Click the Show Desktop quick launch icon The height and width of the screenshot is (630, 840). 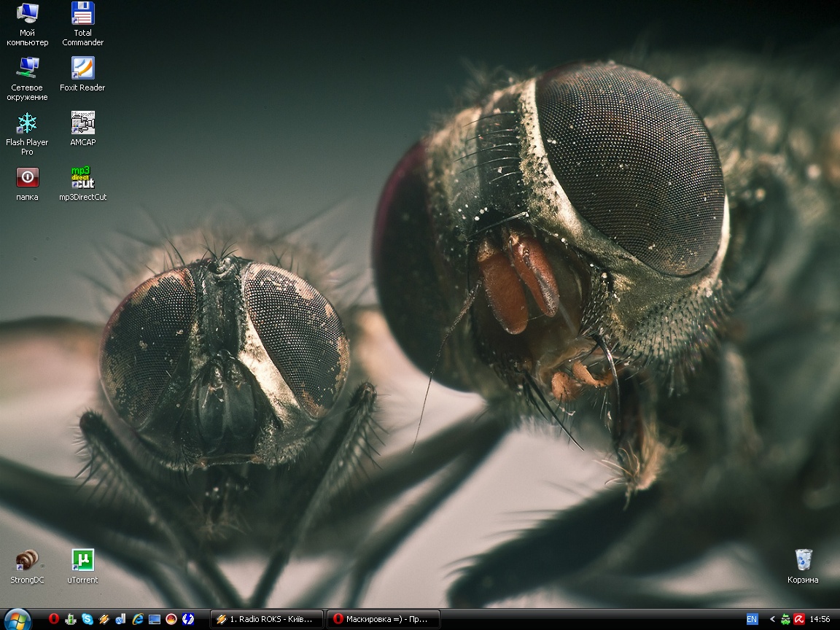155,619
